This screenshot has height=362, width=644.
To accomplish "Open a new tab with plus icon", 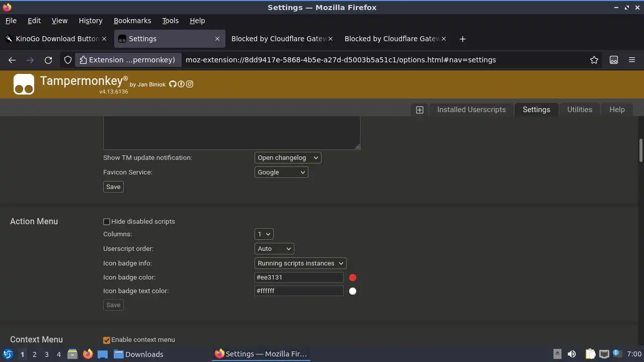I will coord(463,39).
